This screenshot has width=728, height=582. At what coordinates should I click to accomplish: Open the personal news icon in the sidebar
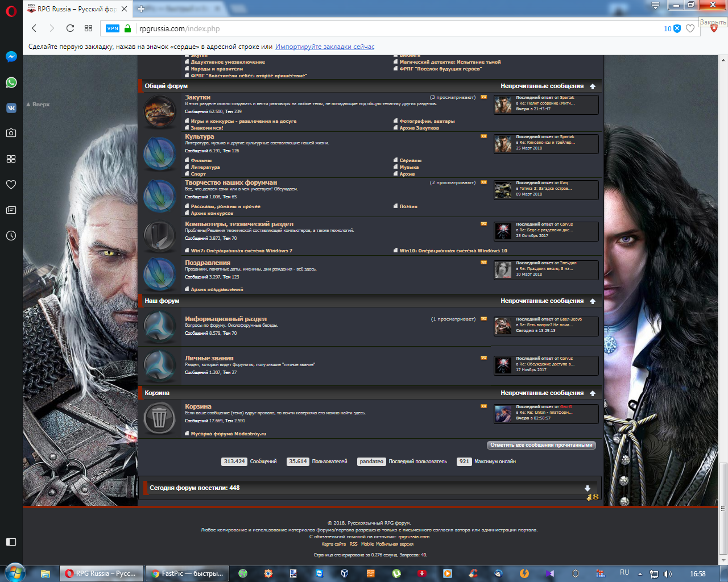tap(11, 210)
